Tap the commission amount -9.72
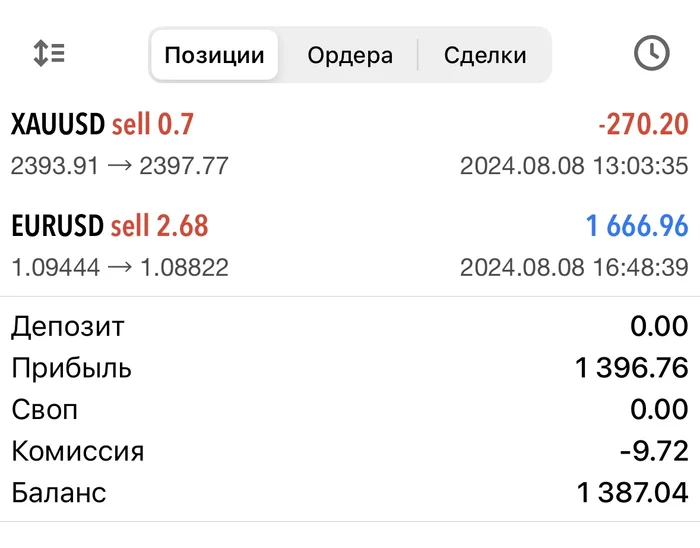The image size is (700, 548). 654,451
